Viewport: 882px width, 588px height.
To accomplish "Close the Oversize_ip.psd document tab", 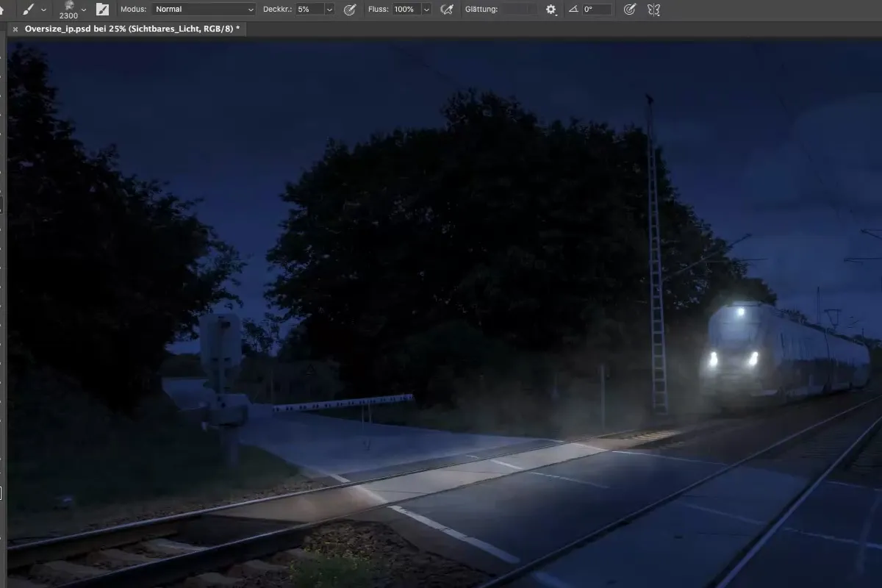I will (15, 29).
